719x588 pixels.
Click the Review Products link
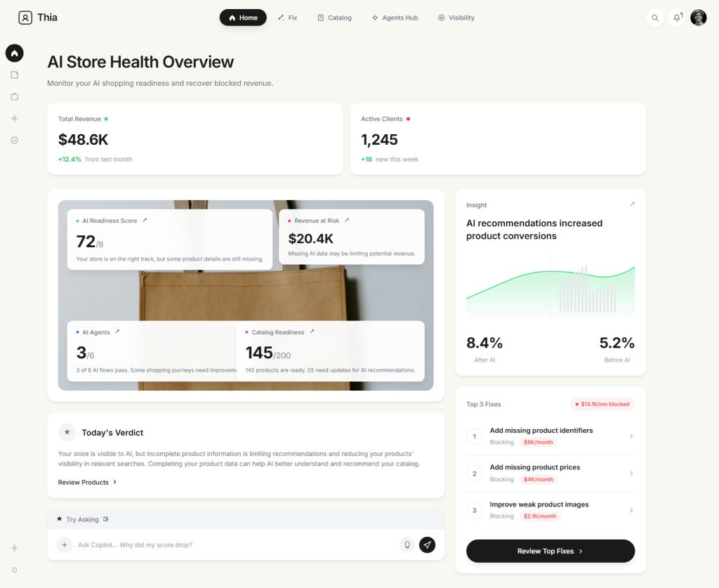(x=87, y=482)
